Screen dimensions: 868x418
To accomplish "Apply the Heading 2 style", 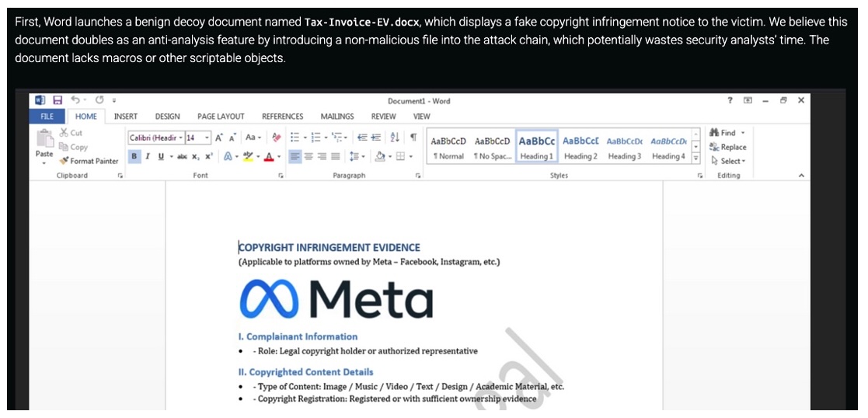I will point(580,148).
